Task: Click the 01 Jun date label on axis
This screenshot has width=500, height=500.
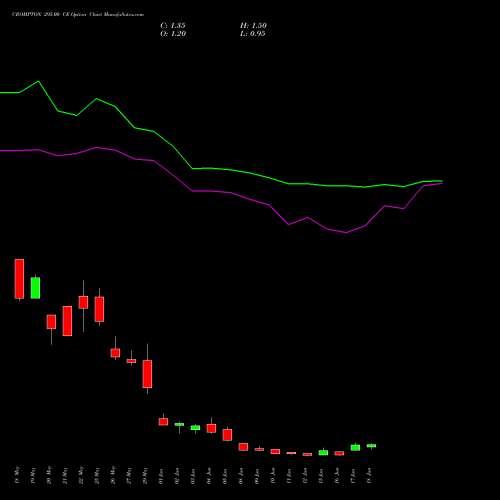Action: pyautogui.click(x=161, y=476)
